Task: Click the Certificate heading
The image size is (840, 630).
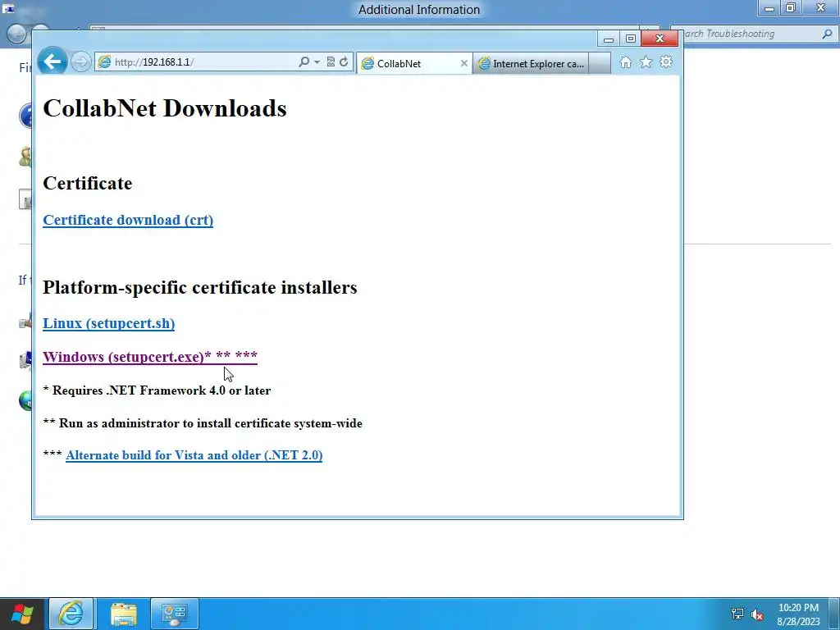Action: (87, 183)
